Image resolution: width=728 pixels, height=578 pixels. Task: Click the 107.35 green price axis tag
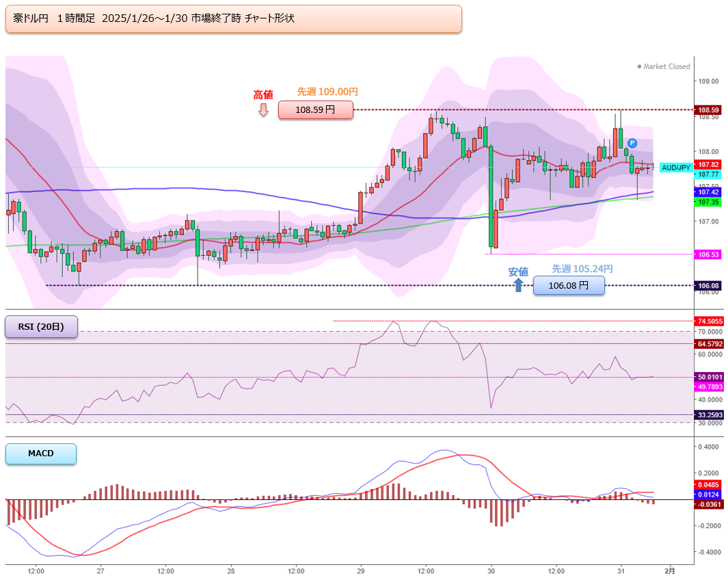[x=708, y=202]
